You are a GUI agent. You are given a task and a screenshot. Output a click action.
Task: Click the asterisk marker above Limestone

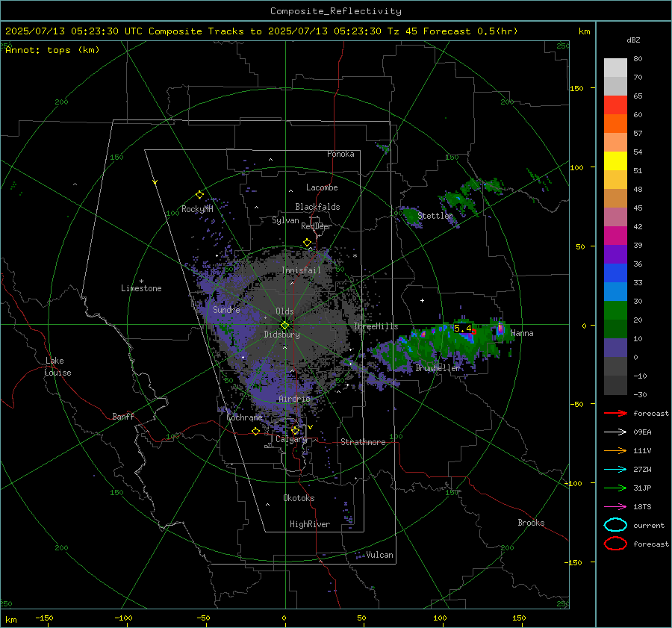pyautogui.click(x=141, y=282)
